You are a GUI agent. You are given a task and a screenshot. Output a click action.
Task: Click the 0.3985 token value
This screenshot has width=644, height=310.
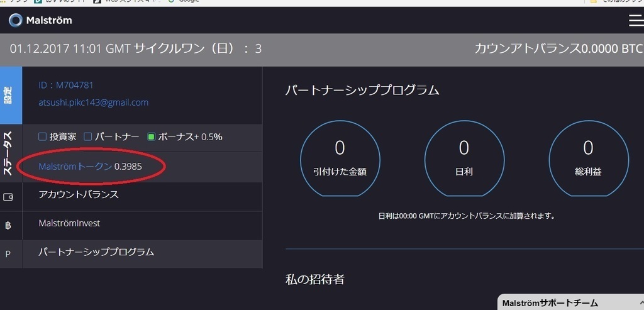coord(128,166)
